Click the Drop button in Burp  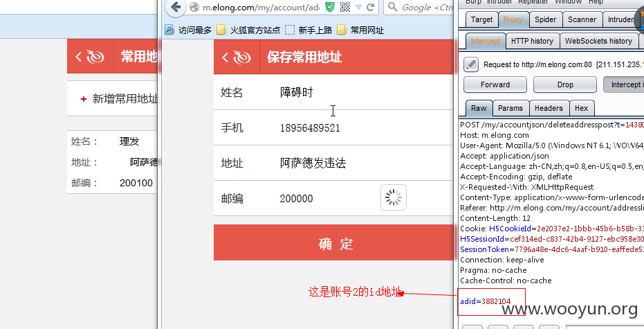[x=565, y=85]
